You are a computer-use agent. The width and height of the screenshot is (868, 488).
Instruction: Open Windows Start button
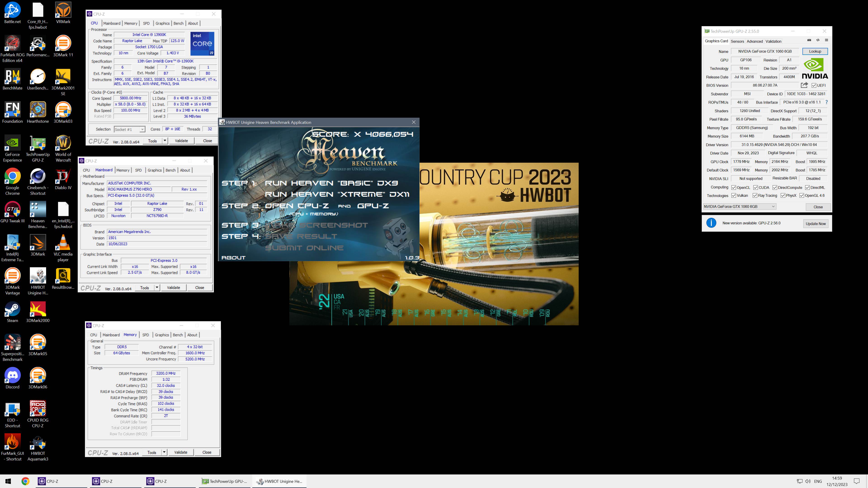click(x=8, y=481)
